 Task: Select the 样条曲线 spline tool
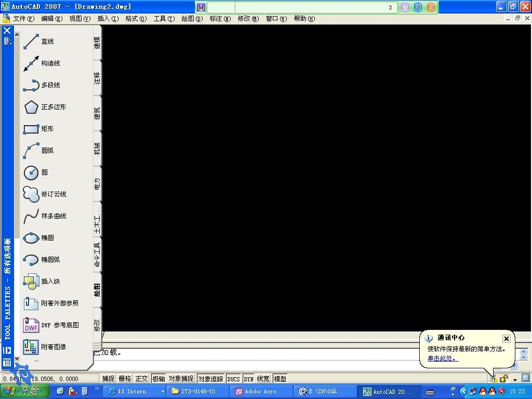click(45, 216)
